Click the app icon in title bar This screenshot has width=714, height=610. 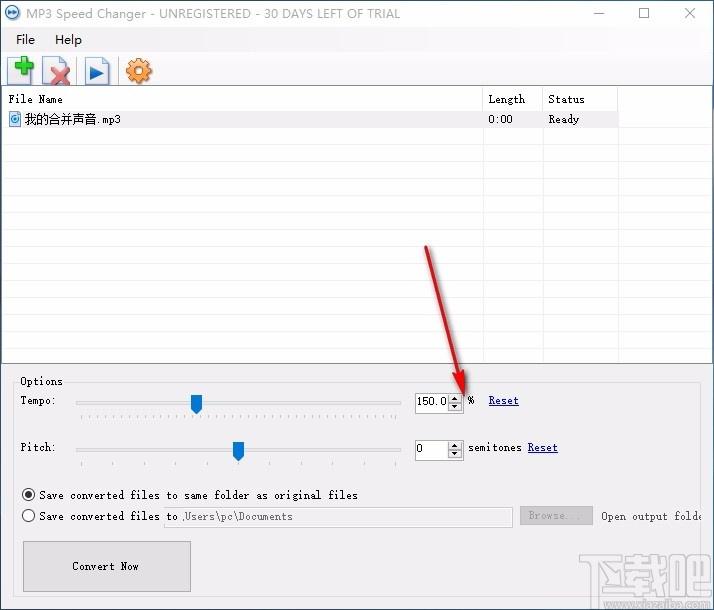pyautogui.click(x=14, y=14)
